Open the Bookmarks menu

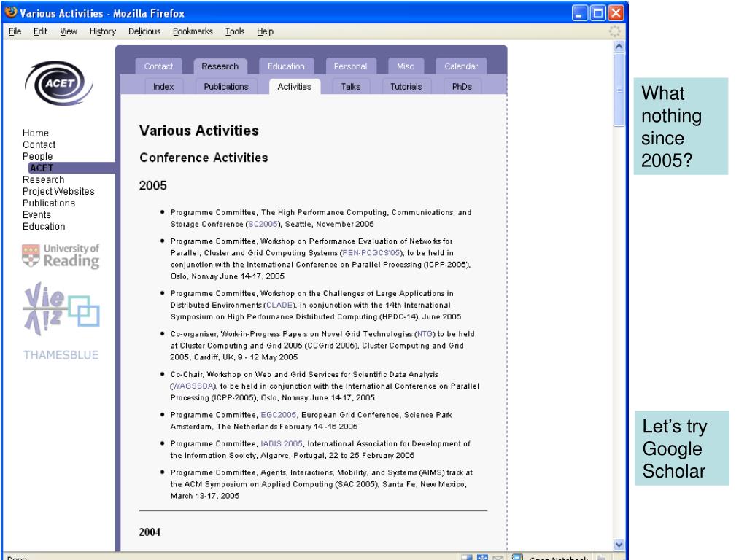(x=193, y=31)
